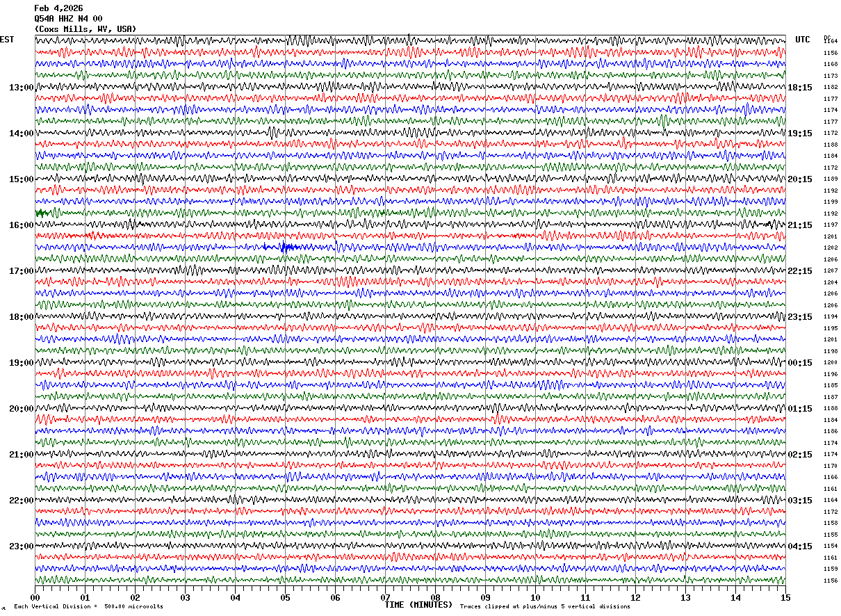841x616 pixels.
Task: Select the station code "Q54A HHZ N4 00"
Action: pyautogui.click(x=68, y=19)
